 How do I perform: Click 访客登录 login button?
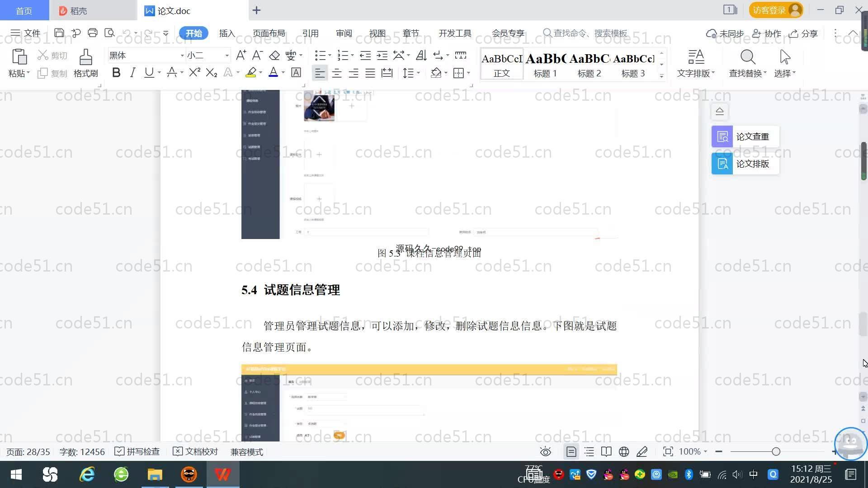tap(776, 10)
